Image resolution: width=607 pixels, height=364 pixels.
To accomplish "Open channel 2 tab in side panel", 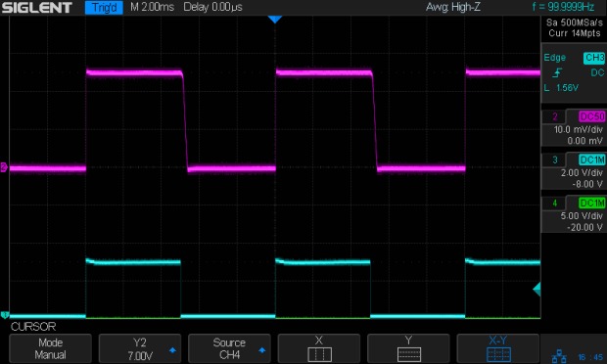I will 555,116.
